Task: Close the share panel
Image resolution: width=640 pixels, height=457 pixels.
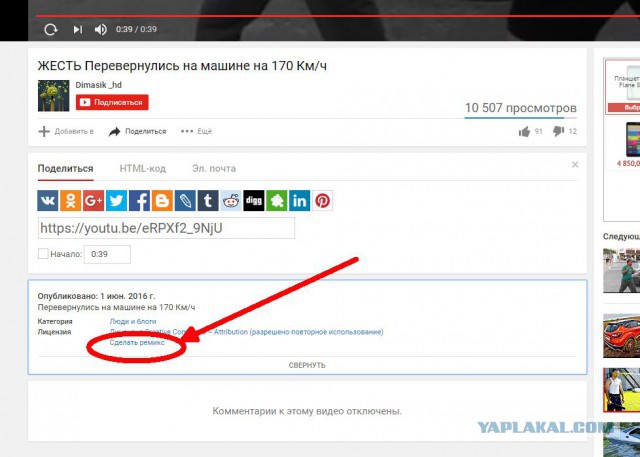Action: coord(575,165)
